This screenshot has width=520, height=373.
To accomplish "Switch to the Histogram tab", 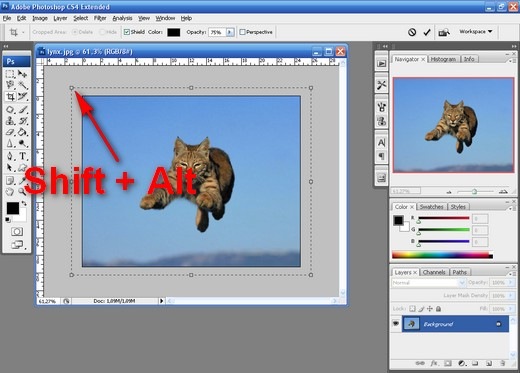I will click(x=443, y=59).
